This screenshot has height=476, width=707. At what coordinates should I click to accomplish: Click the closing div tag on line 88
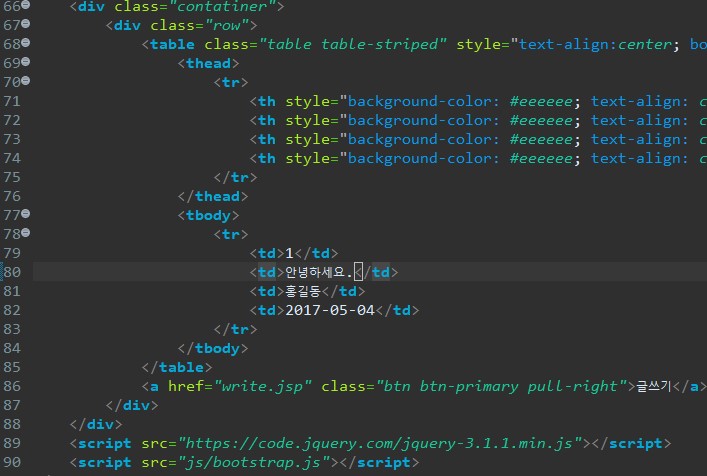pyautogui.click(x=96, y=424)
